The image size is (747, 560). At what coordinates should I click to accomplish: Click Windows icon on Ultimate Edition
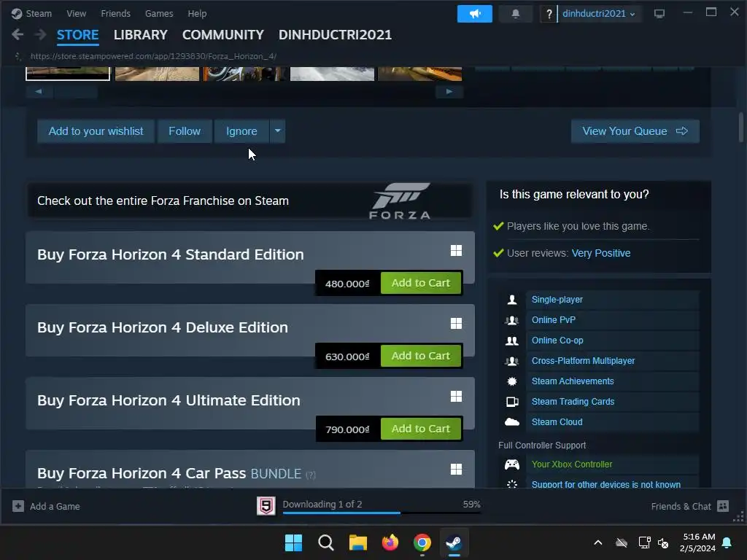[x=457, y=396]
